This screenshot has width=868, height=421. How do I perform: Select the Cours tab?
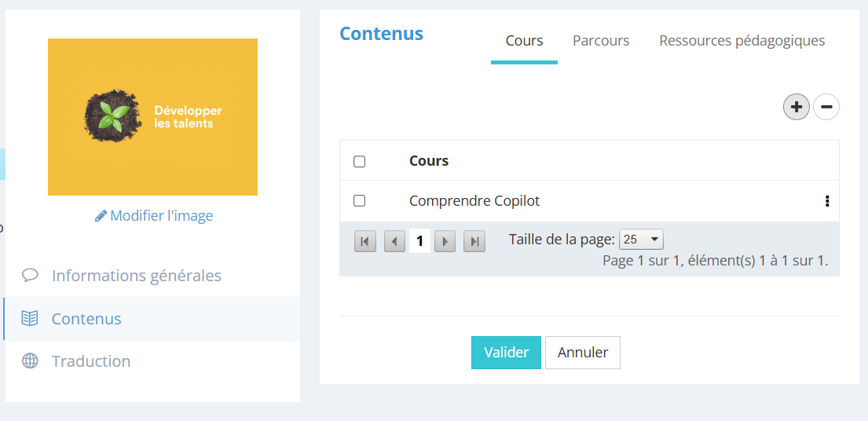click(x=524, y=41)
